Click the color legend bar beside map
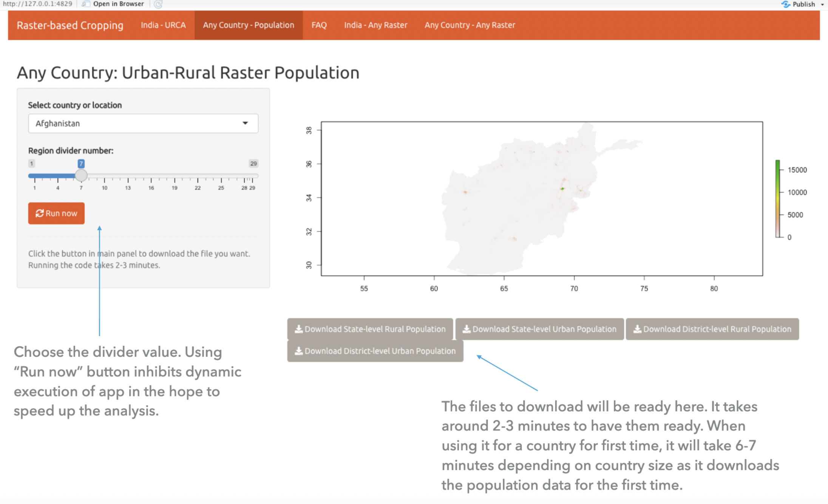828x504 pixels. click(777, 199)
